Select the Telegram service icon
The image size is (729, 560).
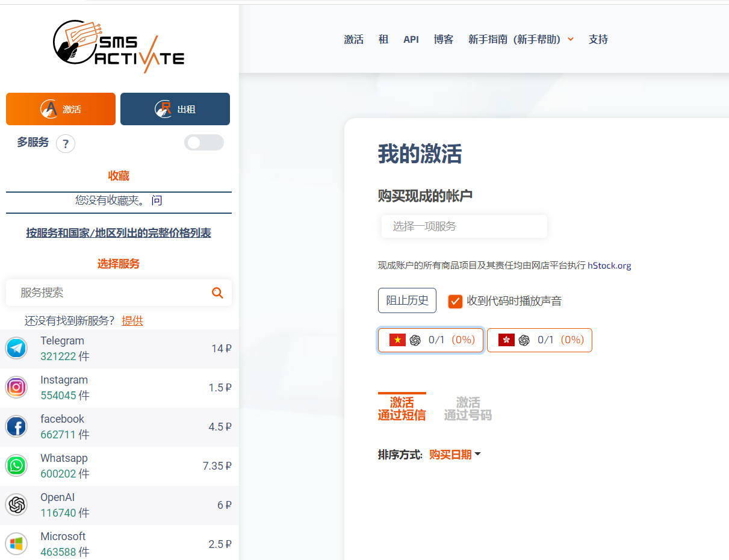(16, 348)
